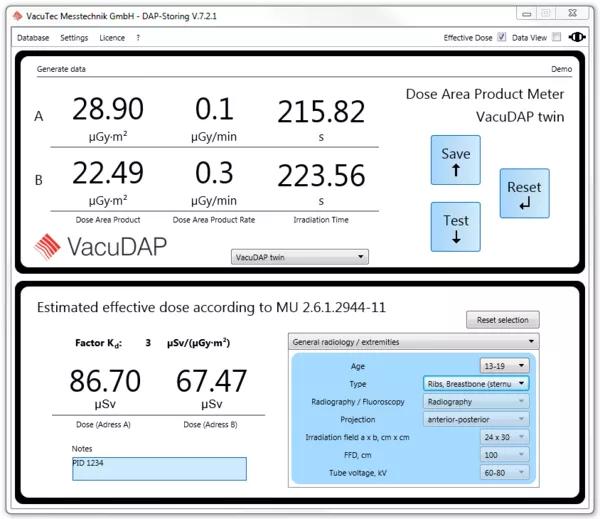
Task: Click the Reset button
Action: [524, 193]
